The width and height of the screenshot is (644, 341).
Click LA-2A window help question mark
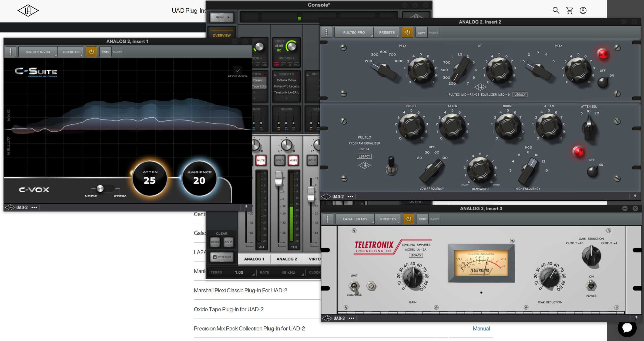(636, 318)
